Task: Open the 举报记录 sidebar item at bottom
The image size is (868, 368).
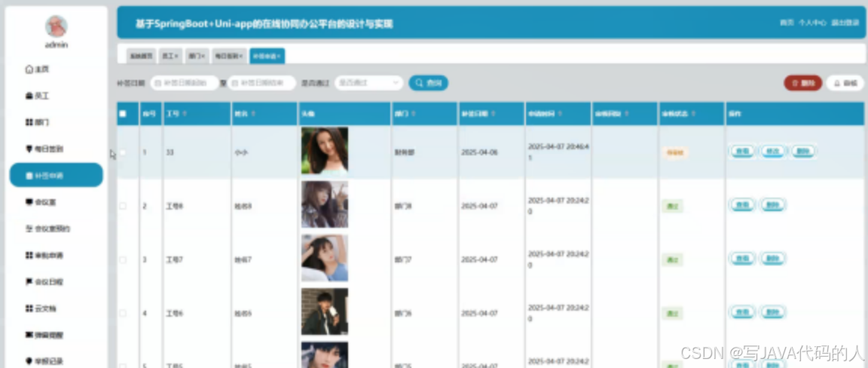Action: point(44,361)
